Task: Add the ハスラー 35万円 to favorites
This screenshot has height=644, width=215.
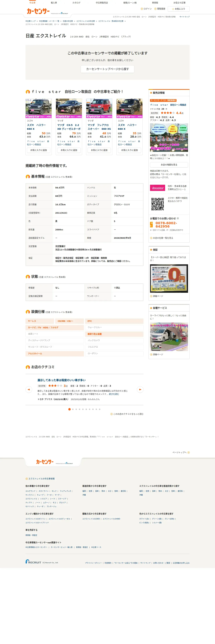Action: [x=129, y=150]
